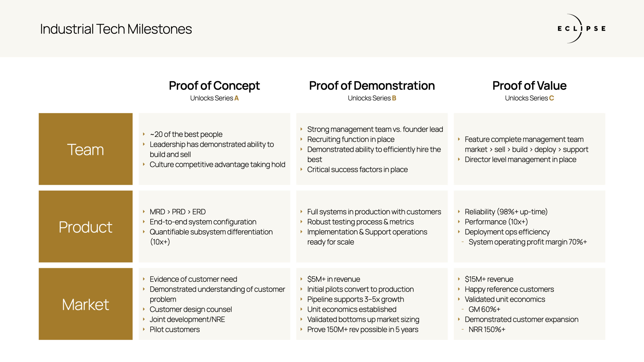Click the "Industrial Tech Milestones" slide title
Image resolution: width=644 pixels, height=362 pixels.
(x=116, y=29)
